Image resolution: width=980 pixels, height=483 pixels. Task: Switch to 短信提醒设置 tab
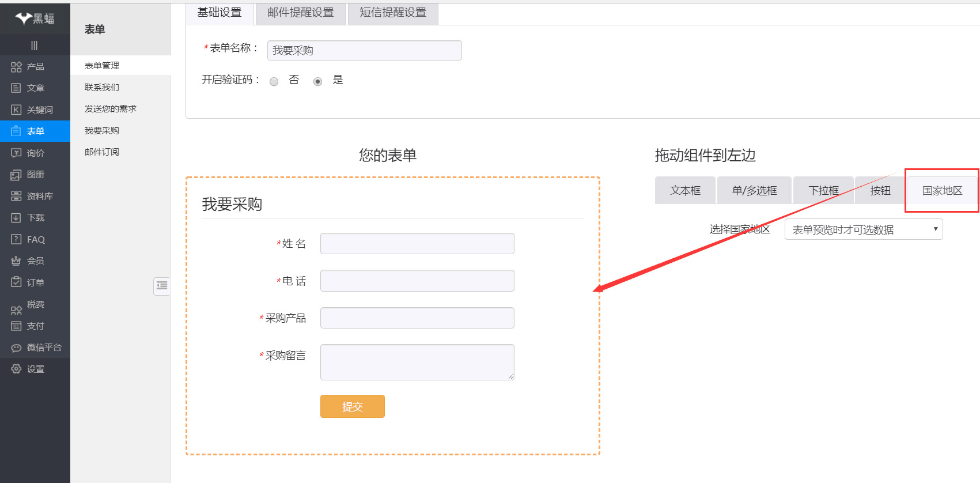click(x=392, y=13)
